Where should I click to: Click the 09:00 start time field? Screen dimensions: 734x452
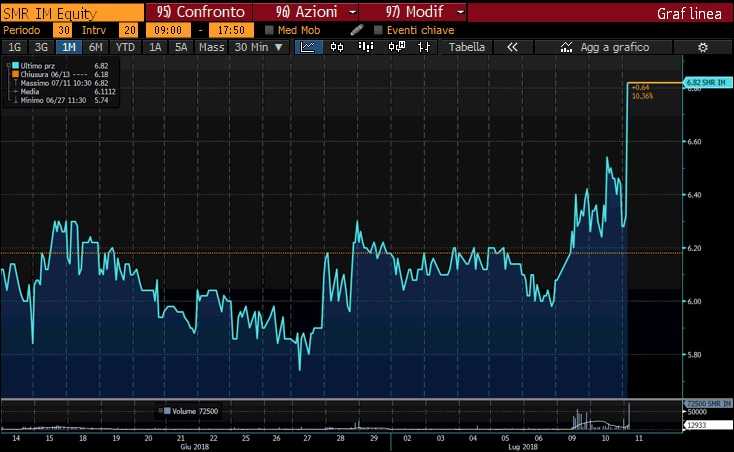pos(168,30)
